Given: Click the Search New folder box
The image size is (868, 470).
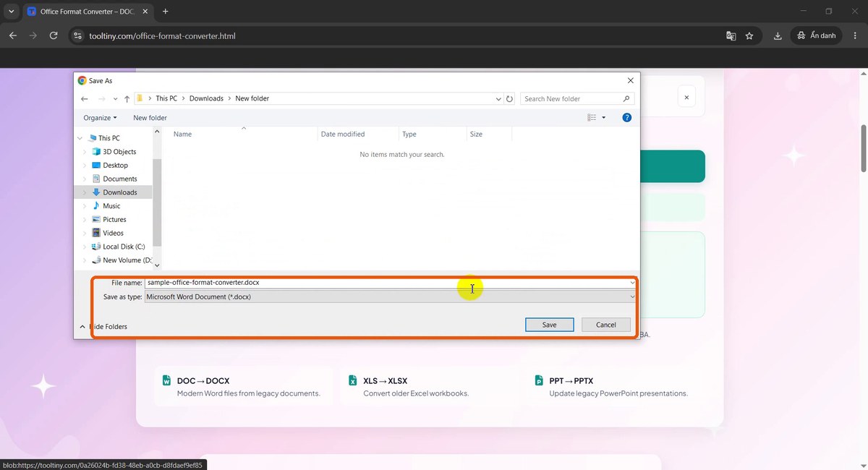Looking at the screenshot, I should (x=570, y=98).
